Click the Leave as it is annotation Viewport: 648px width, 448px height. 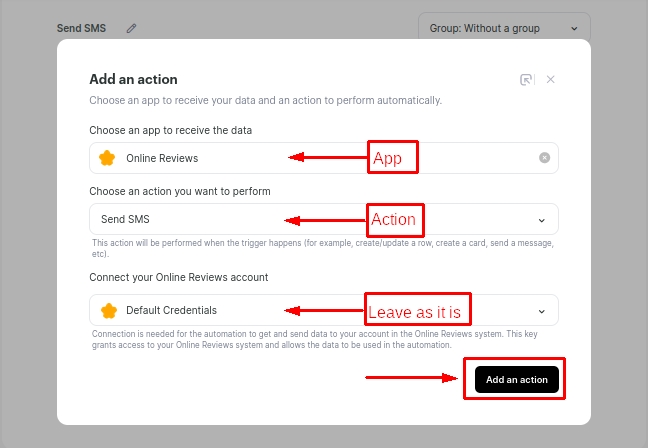point(419,311)
